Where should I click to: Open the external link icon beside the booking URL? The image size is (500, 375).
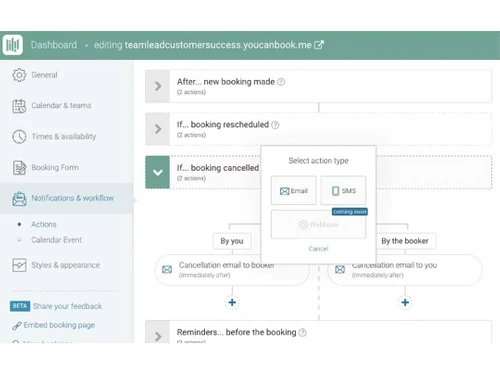[x=319, y=45]
